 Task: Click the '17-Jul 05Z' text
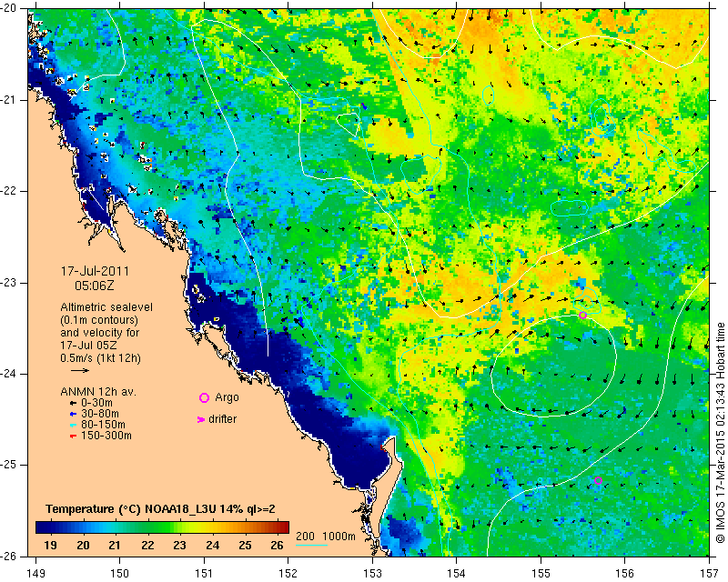[x=88, y=346]
